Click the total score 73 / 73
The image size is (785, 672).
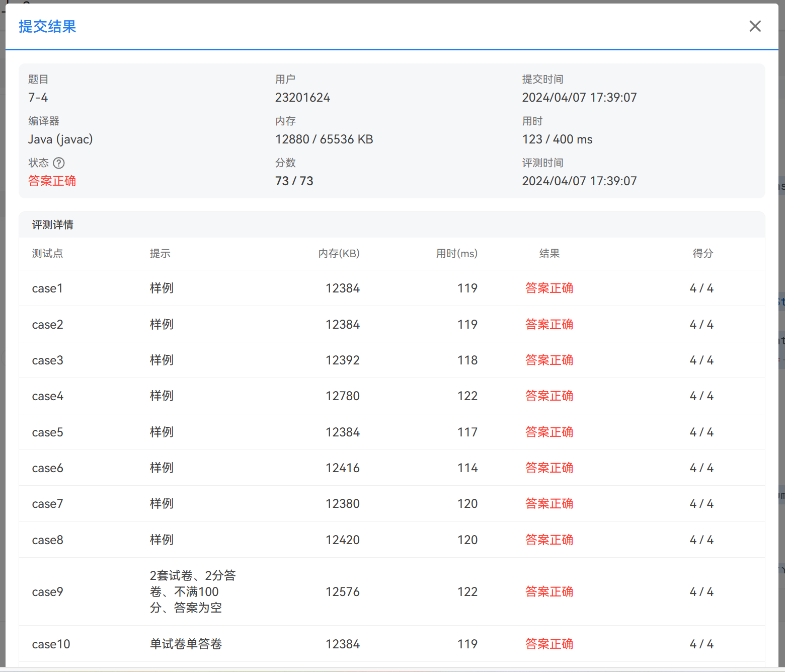pyautogui.click(x=294, y=181)
